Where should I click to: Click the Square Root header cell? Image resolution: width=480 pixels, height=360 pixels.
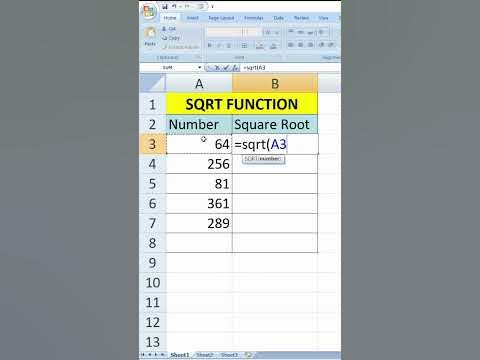click(275, 124)
